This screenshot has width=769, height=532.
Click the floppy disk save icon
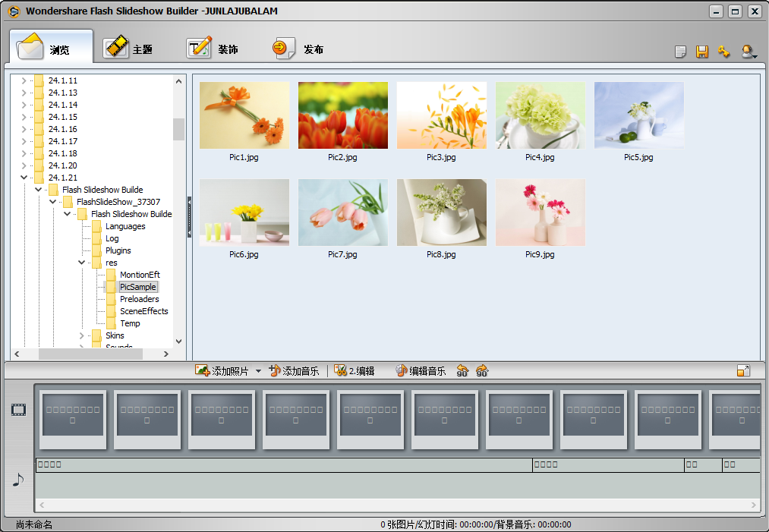point(702,52)
